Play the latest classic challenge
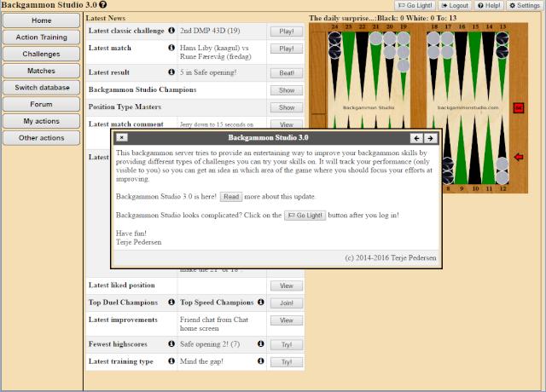The image size is (546, 392). pyautogui.click(x=287, y=32)
